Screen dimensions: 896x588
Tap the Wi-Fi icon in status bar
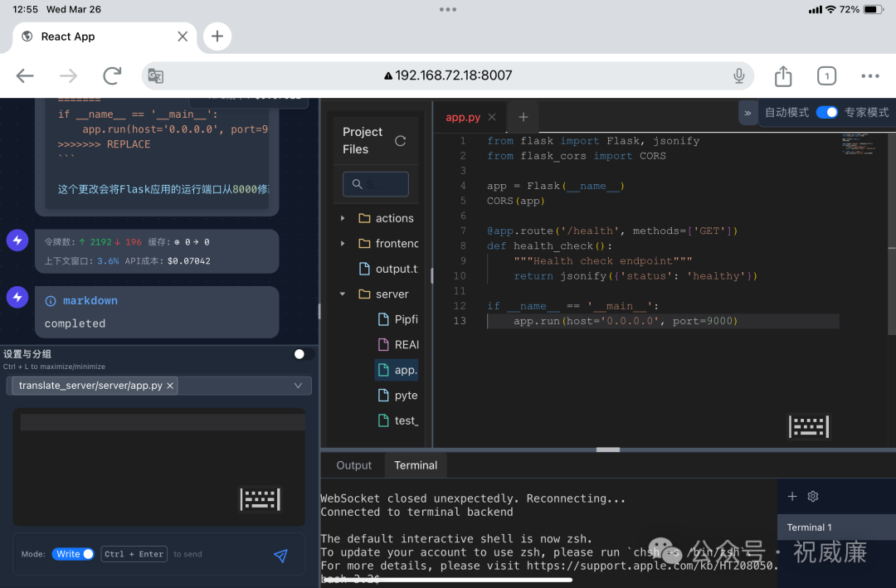click(830, 9)
